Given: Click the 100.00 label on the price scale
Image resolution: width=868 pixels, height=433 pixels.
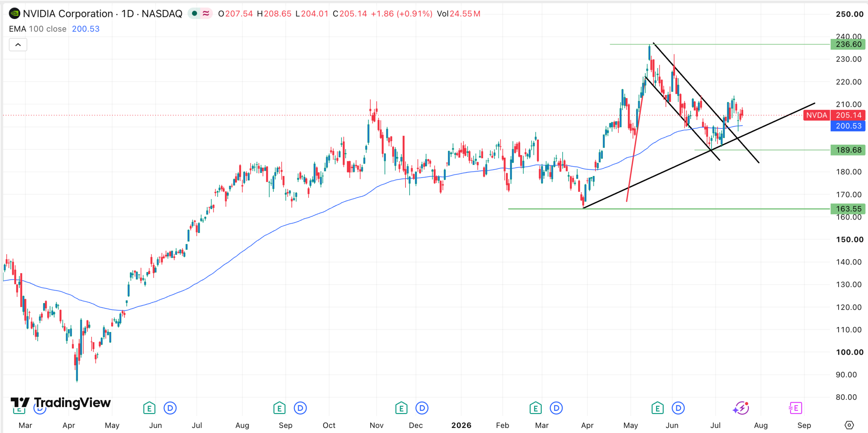Looking at the screenshot, I should click(849, 352).
